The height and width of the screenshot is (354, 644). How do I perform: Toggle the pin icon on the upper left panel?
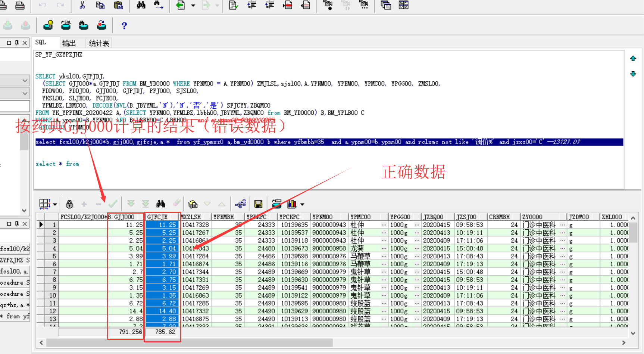pos(17,43)
